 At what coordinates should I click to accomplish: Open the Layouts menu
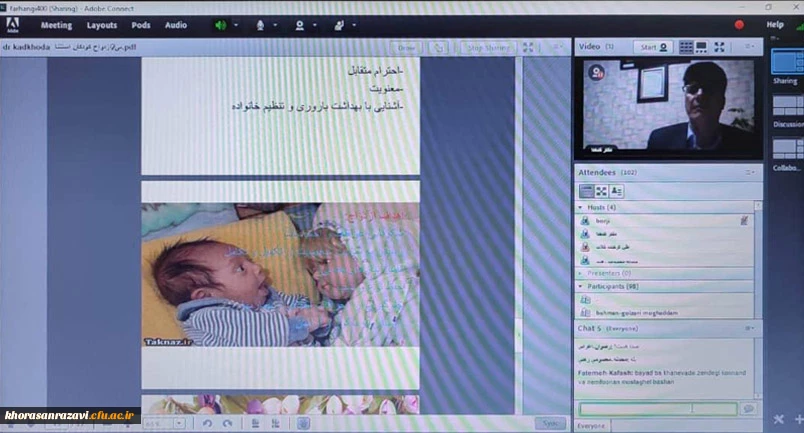click(101, 25)
